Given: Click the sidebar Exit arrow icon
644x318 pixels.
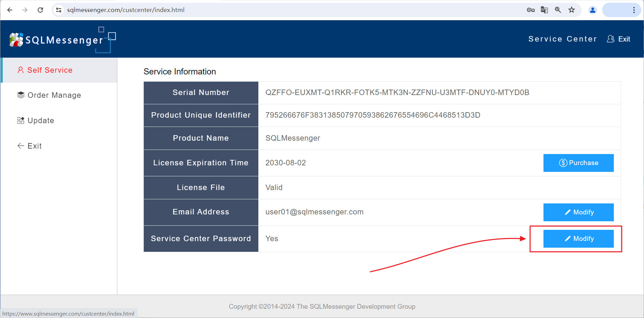Looking at the screenshot, I should coord(21,146).
